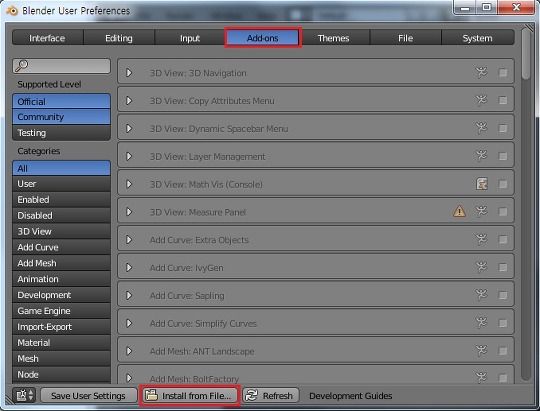The image size is (540, 411).
Task: Select the Enabled category
Action: [61, 199]
